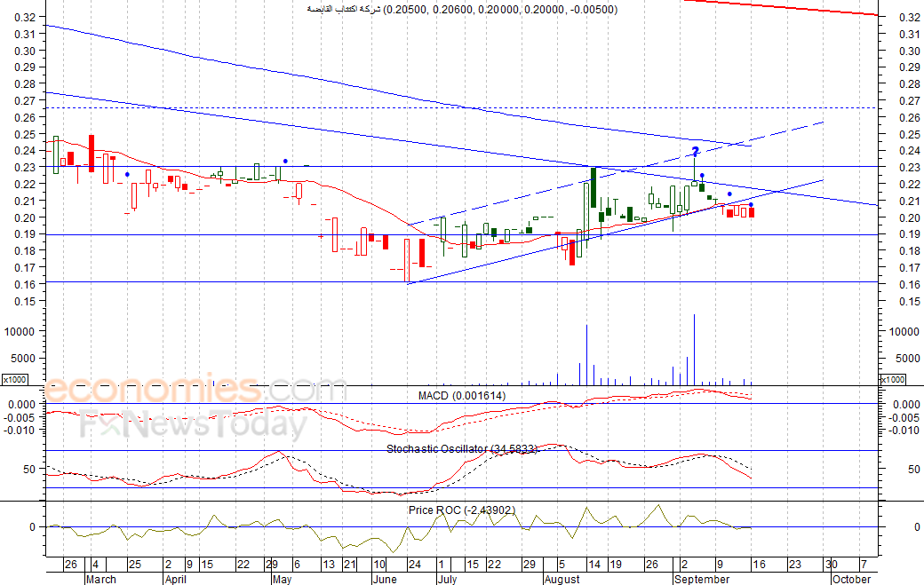This screenshot has width=924, height=585.
Task: Click the x1000 volume label on left axis
Action: pos(15,380)
